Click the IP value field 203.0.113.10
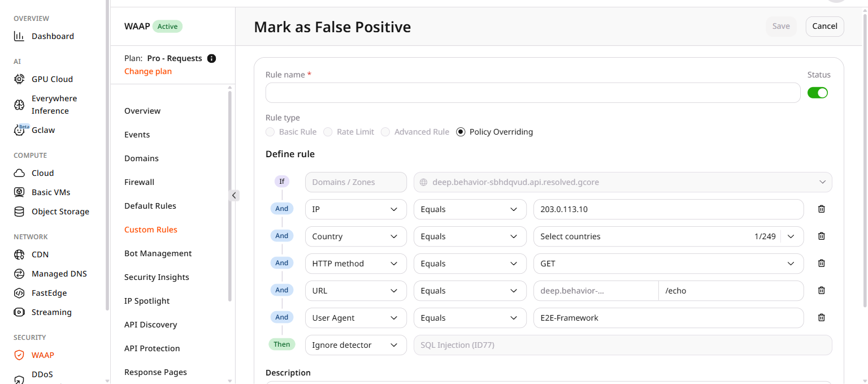Image resolution: width=868 pixels, height=384 pixels. point(669,209)
